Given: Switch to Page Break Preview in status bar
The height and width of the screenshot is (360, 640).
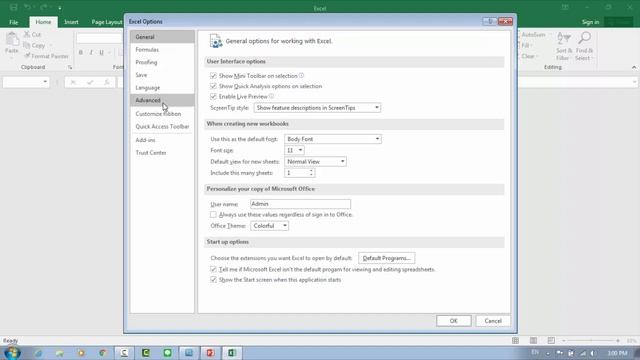Looking at the screenshot, I should tap(551, 340).
